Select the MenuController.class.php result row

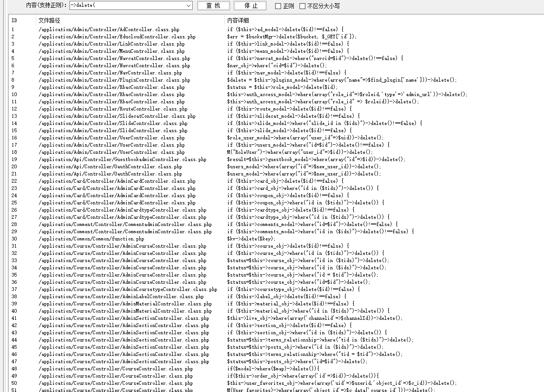point(275,51)
